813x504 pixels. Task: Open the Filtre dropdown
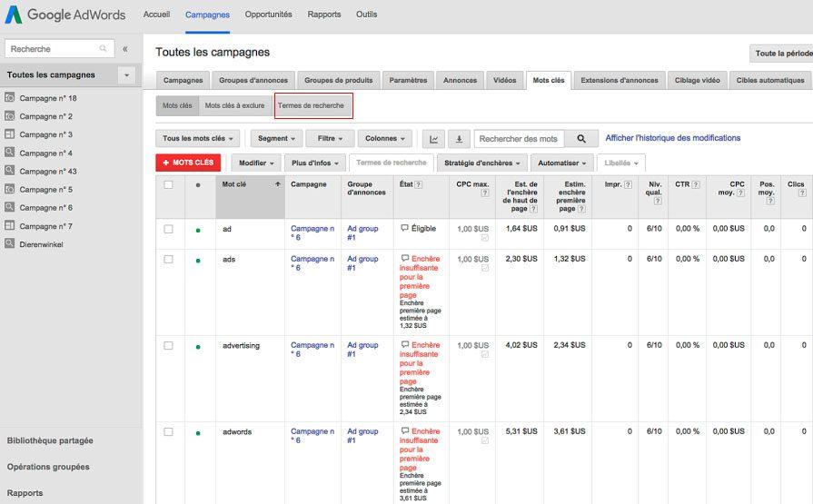(x=330, y=138)
